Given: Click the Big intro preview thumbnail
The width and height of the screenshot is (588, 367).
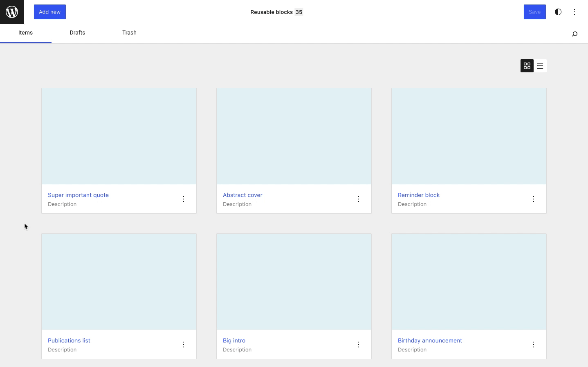Looking at the screenshot, I should point(294,282).
